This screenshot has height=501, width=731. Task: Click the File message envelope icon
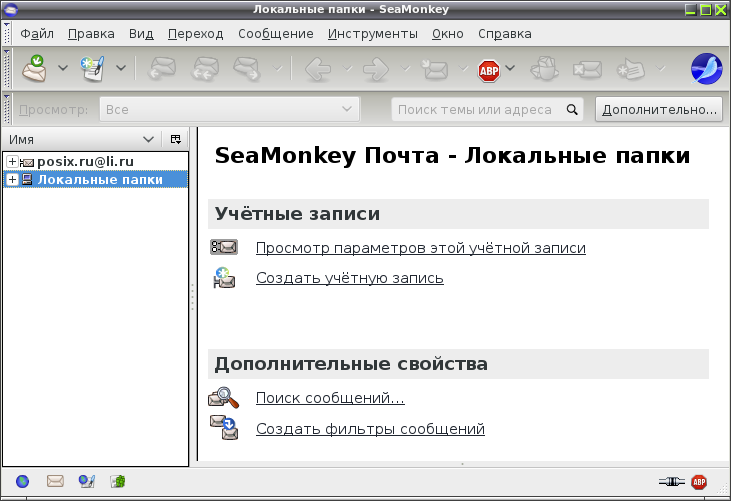(x=434, y=69)
